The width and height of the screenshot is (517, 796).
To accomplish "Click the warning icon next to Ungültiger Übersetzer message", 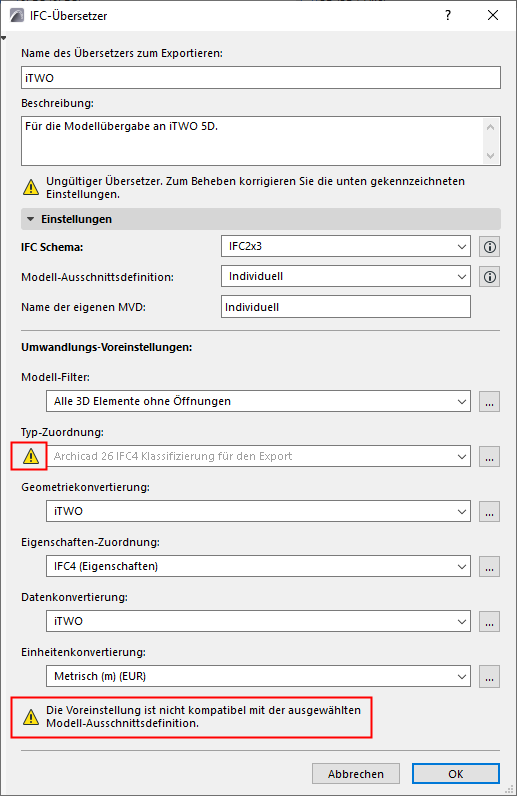I will point(31,187).
